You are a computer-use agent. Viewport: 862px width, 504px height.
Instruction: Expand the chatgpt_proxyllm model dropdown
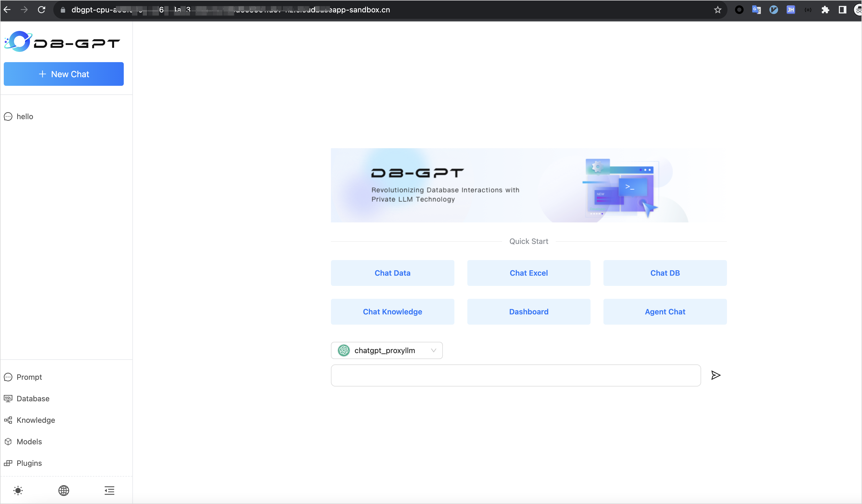point(387,350)
